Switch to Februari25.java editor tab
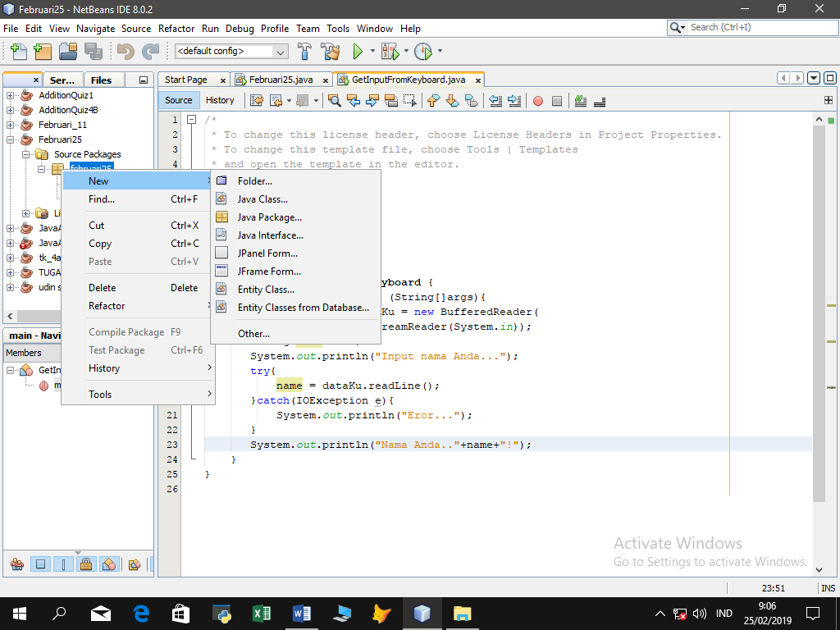The image size is (840, 630). (x=281, y=80)
